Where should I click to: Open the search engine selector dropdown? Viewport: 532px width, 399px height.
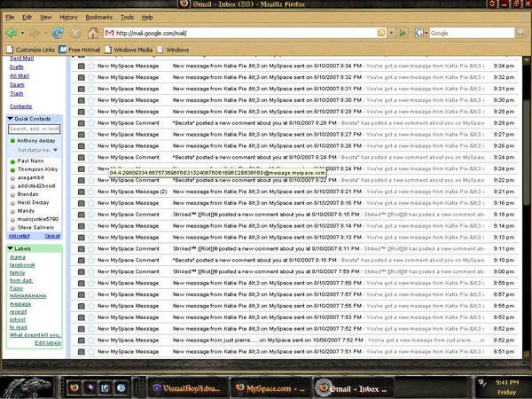[426, 33]
